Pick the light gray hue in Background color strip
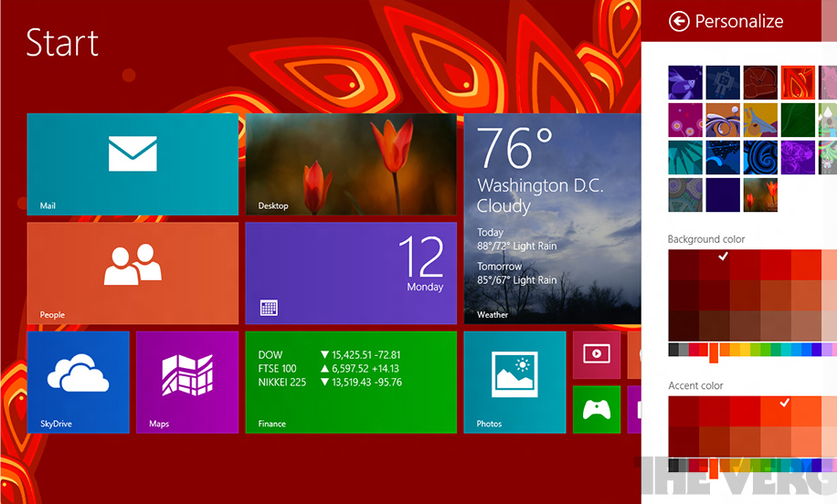This screenshot has height=504, width=837. click(x=683, y=350)
